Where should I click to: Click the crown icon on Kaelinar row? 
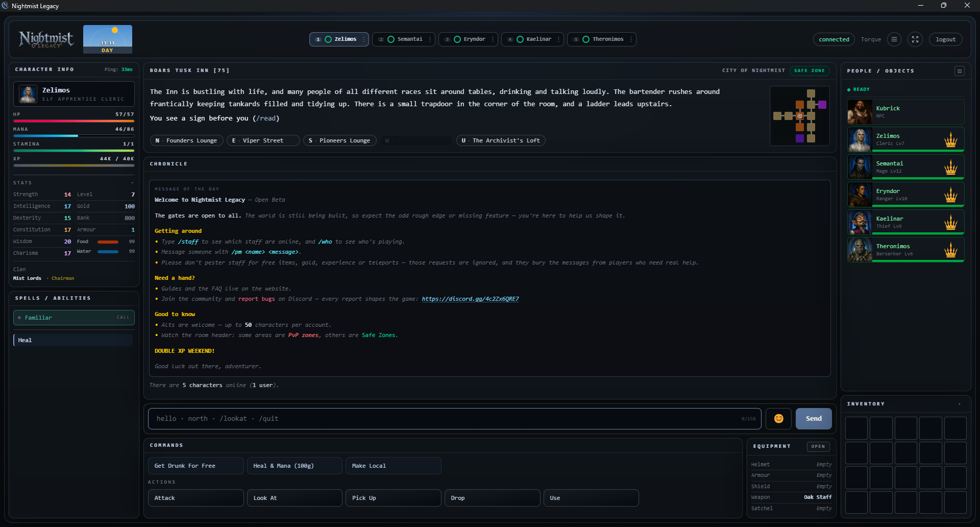pos(950,222)
